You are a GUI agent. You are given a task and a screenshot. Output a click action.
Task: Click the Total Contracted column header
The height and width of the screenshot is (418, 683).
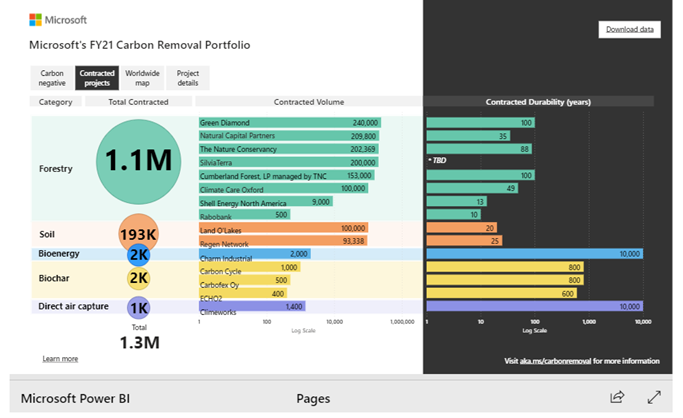click(139, 102)
